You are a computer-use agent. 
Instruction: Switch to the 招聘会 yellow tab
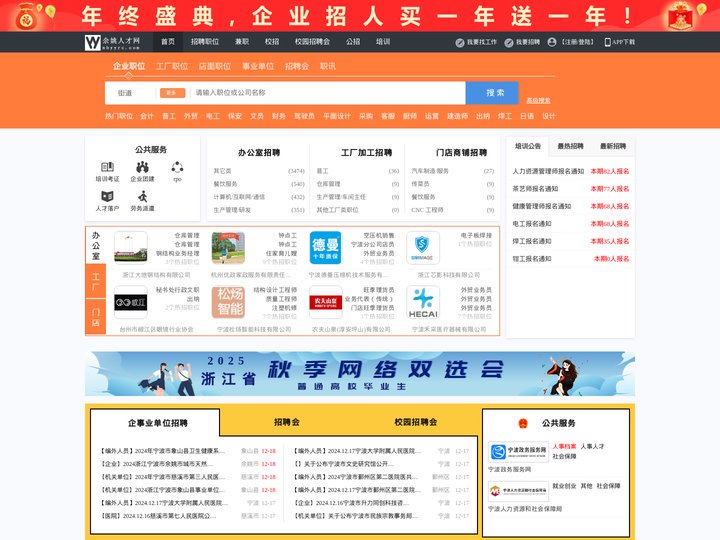tap(287, 422)
